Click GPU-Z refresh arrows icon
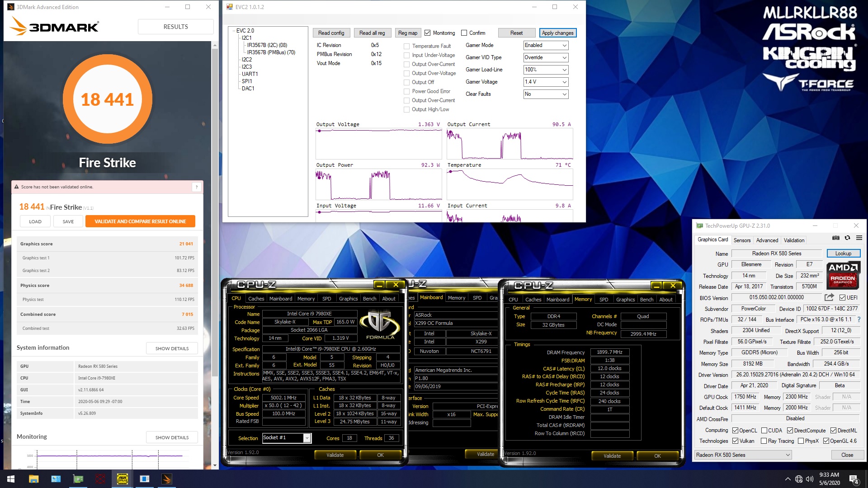Viewport: 868px width, 488px height. (x=848, y=238)
